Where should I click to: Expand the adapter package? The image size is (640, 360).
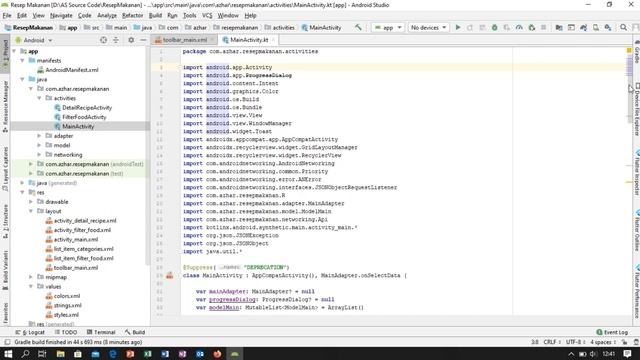39,136
